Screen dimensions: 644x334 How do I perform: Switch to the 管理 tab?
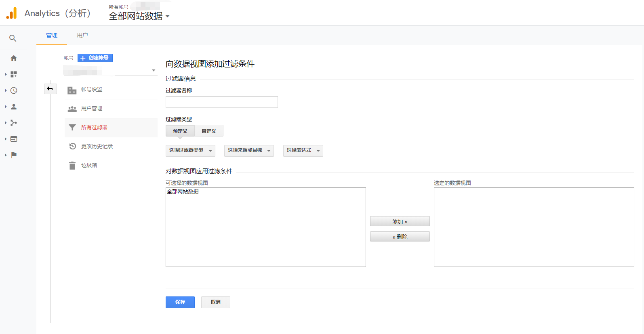(52, 36)
